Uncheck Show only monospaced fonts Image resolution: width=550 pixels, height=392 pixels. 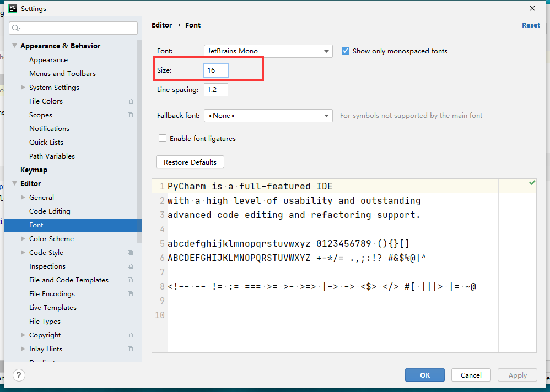(346, 51)
